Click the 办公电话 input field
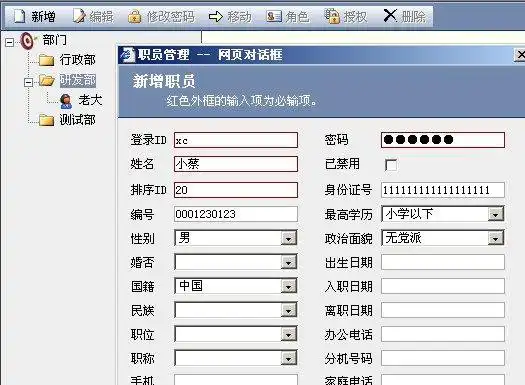Viewport: 525px width, 385px height. click(443, 334)
